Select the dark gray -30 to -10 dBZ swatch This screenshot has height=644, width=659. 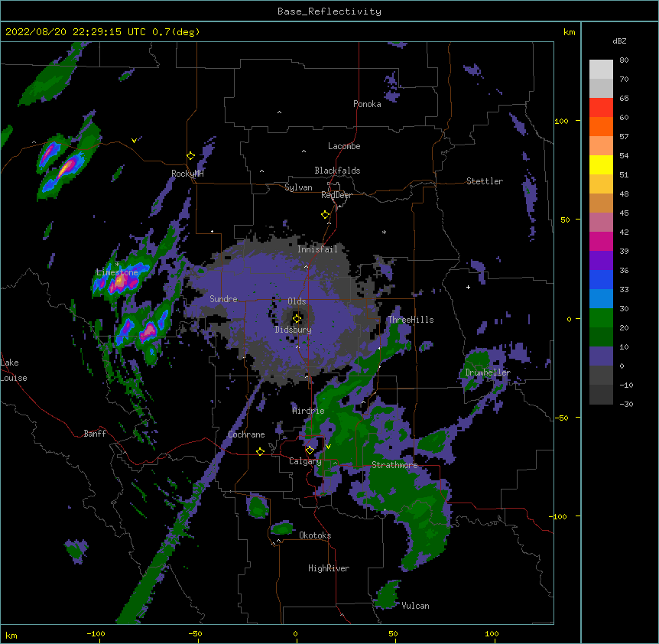601,395
